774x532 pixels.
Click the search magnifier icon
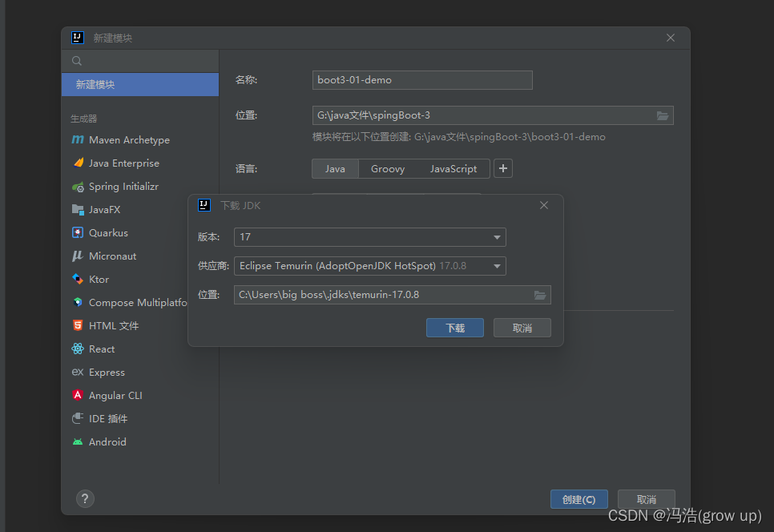coord(77,61)
